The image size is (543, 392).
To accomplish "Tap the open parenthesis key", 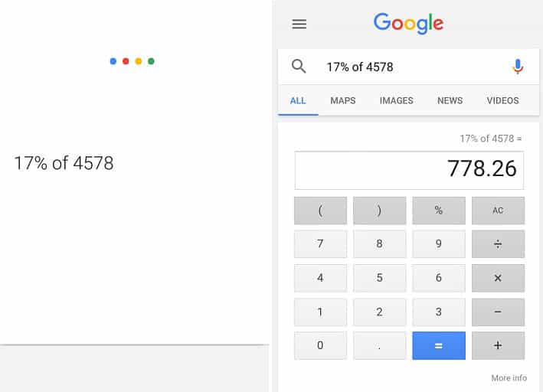I will pyautogui.click(x=320, y=211).
